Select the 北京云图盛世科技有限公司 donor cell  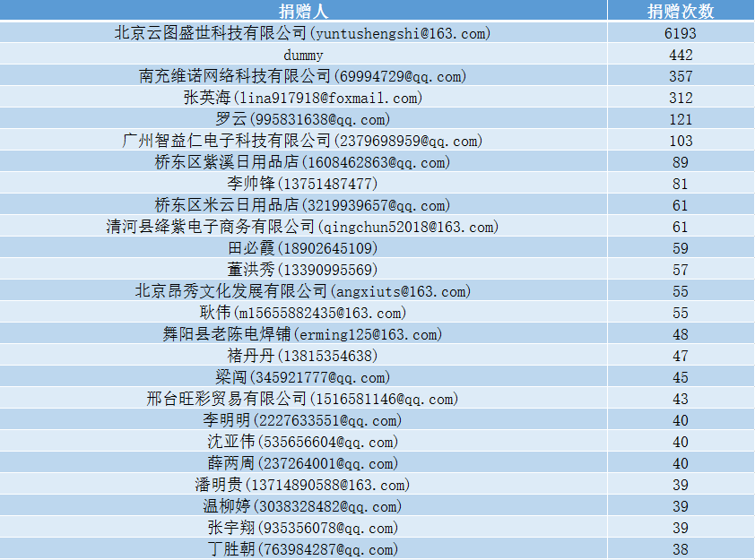coord(303,33)
